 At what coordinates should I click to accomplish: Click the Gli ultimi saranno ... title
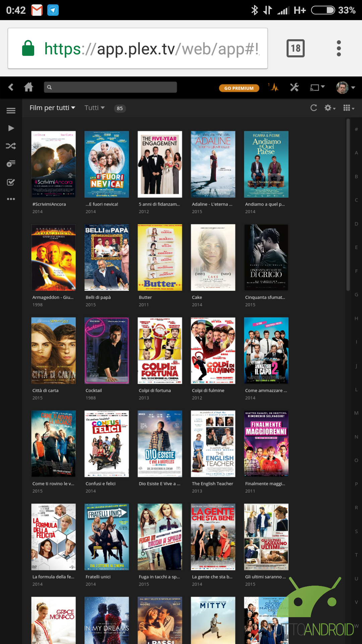(266, 577)
